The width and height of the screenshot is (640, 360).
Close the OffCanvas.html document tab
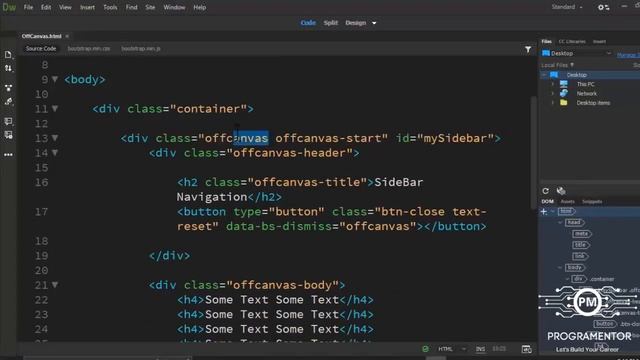click(x=67, y=36)
